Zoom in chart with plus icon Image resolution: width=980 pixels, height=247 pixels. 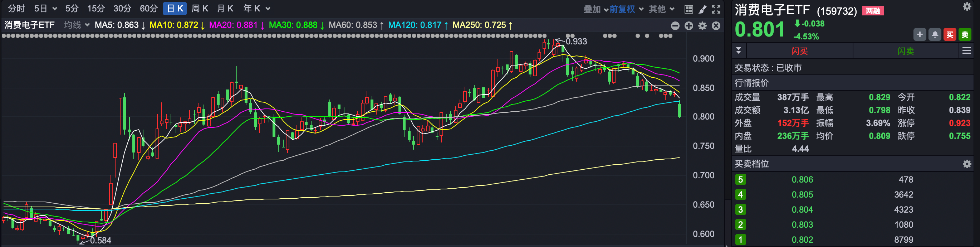[689, 25]
